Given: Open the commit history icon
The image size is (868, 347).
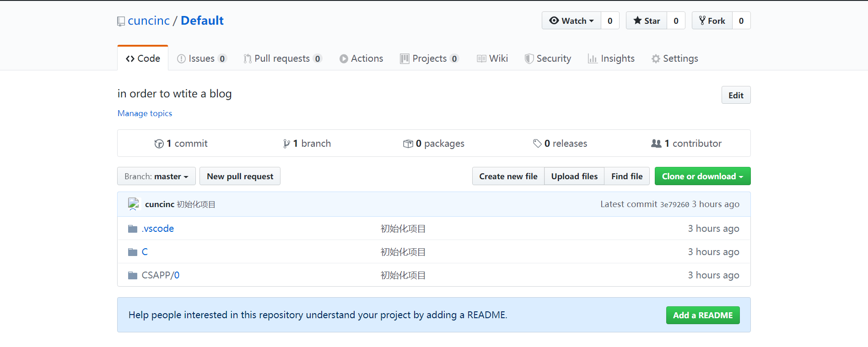Looking at the screenshot, I should point(159,144).
